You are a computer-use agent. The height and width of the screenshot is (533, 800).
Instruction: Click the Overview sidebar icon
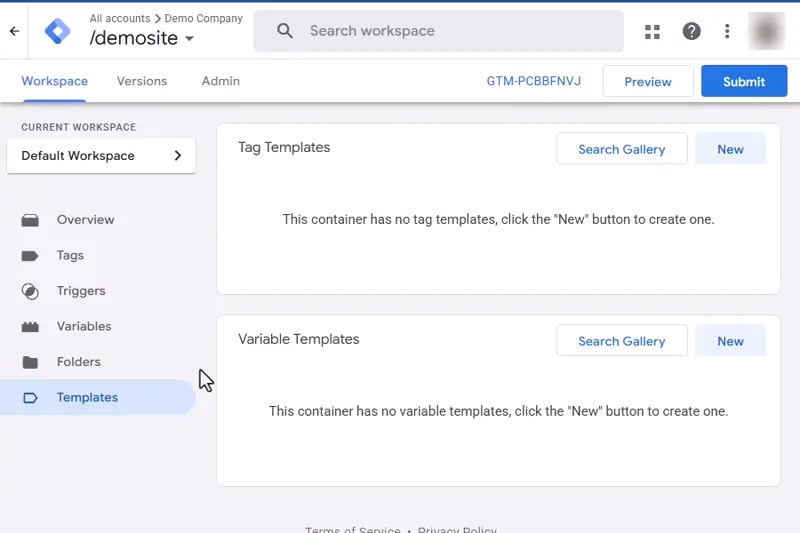[30, 220]
